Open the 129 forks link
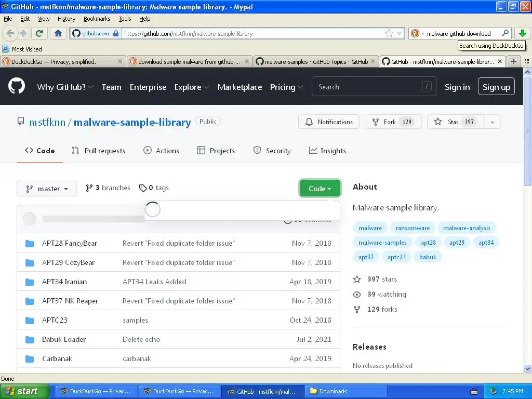 (376, 309)
